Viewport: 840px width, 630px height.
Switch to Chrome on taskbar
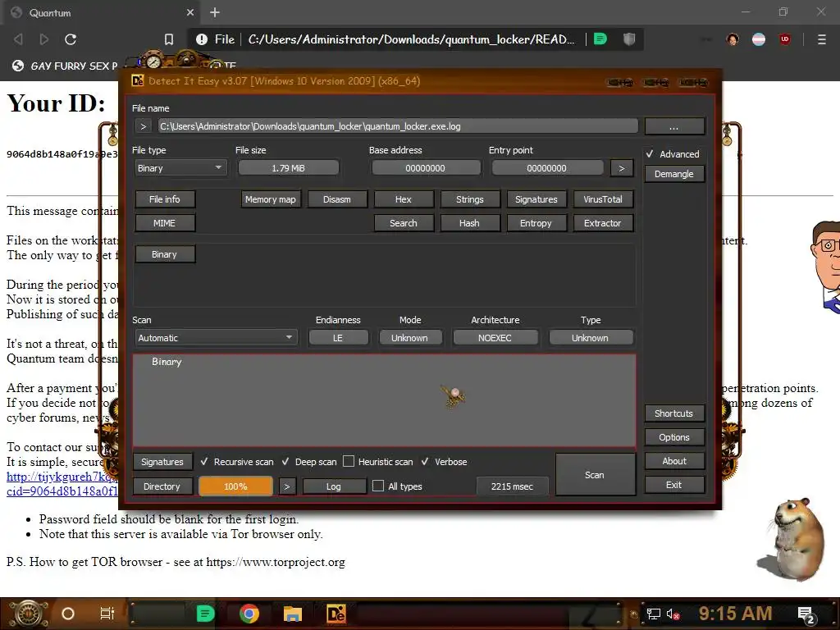point(249,614)
